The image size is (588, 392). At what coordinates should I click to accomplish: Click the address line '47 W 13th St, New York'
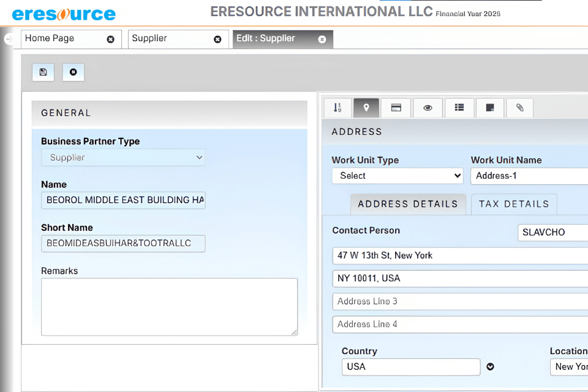460,255
